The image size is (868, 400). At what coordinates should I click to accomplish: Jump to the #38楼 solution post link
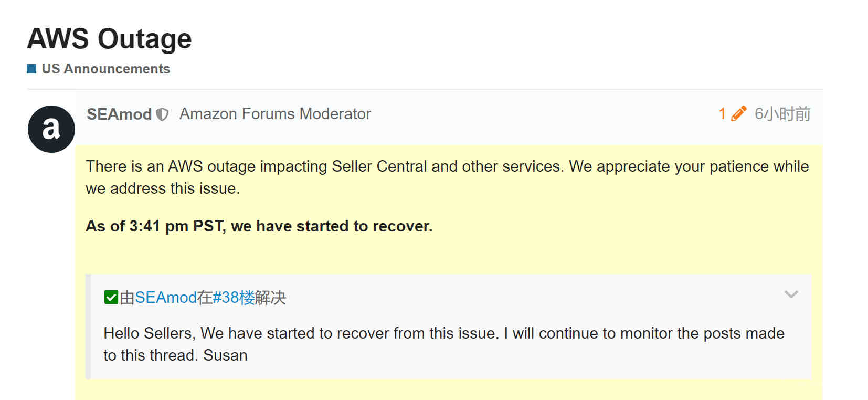234,298
